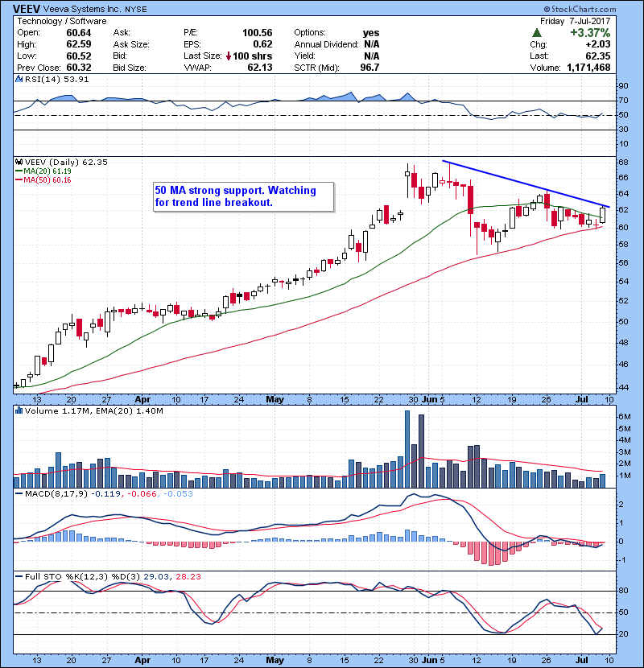Click the VEEV (Daily) 62.35 chart legend
The height and width of the screenshot is (668, 644).
66,163
